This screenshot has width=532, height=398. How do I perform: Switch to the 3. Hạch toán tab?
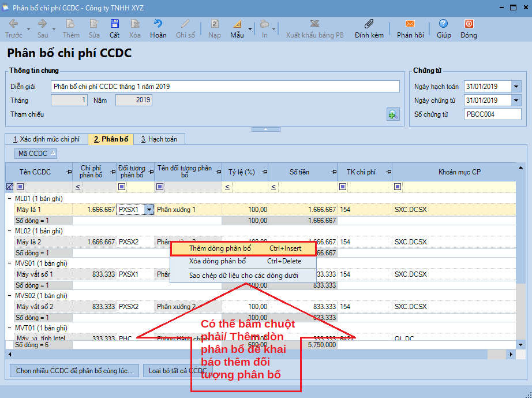pos(160,139)
